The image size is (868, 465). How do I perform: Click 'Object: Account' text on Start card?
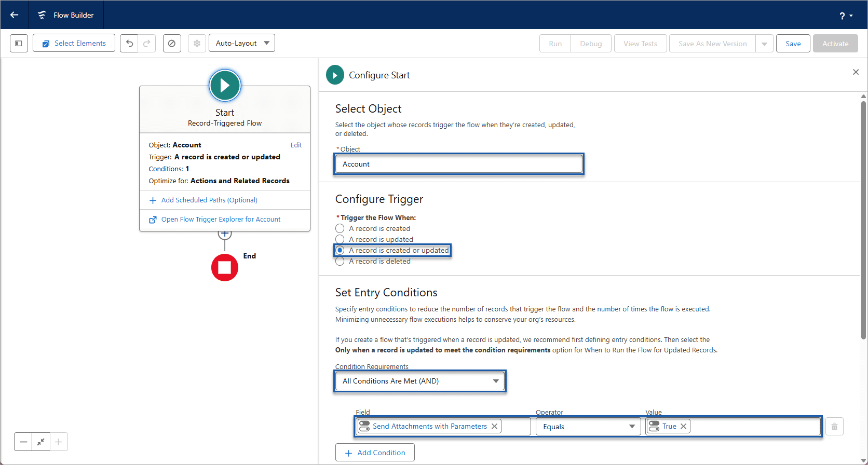click(175, 145)
